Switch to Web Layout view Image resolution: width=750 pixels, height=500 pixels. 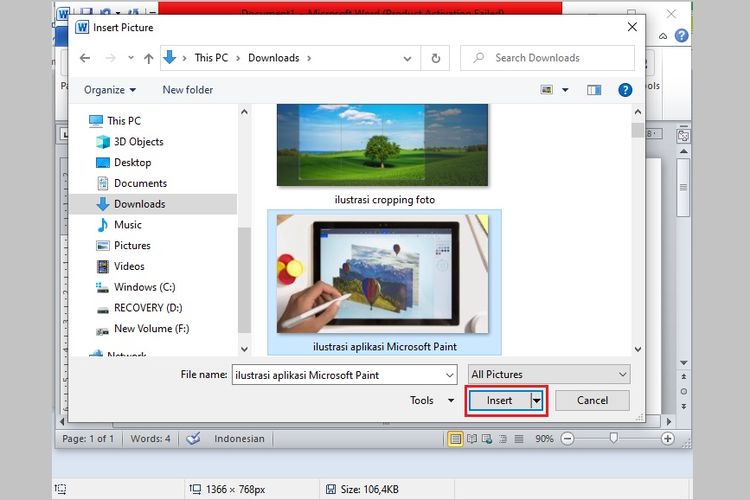(487, 438)
